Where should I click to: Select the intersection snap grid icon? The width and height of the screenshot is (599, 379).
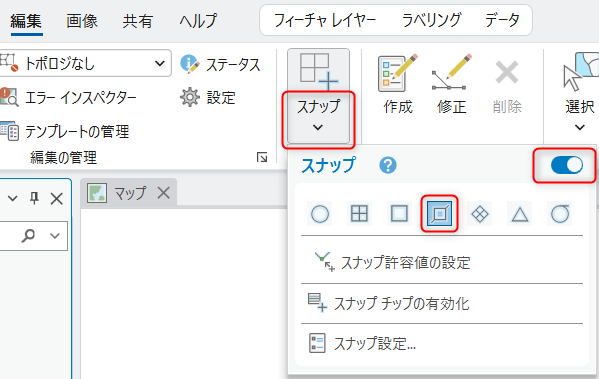359,214
